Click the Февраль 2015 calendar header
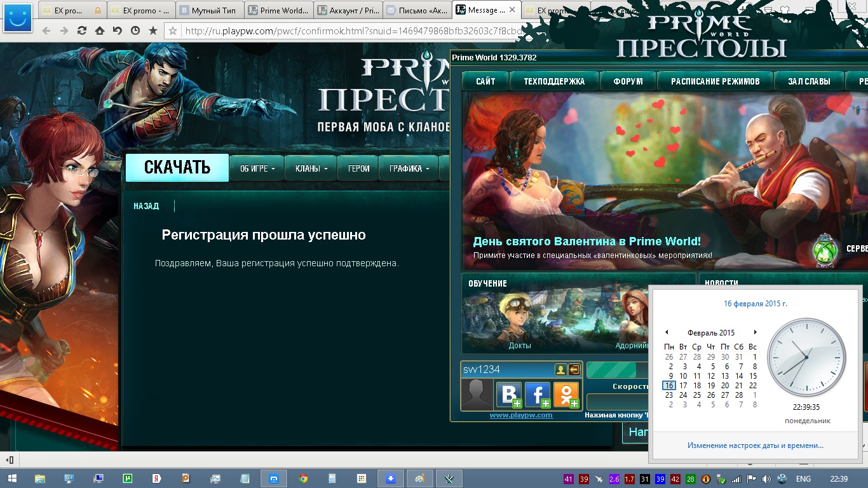 [x=711, y=333]
